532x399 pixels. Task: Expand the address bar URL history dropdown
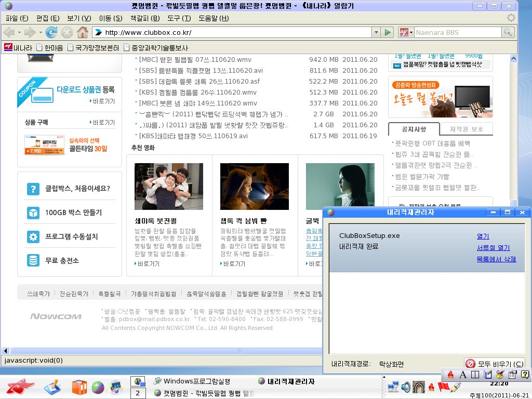376,32
